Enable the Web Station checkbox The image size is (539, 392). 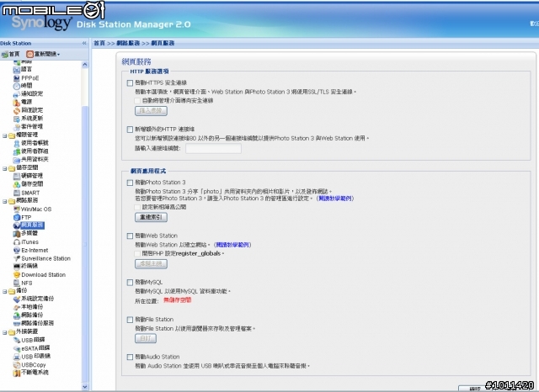pos(130,236)
